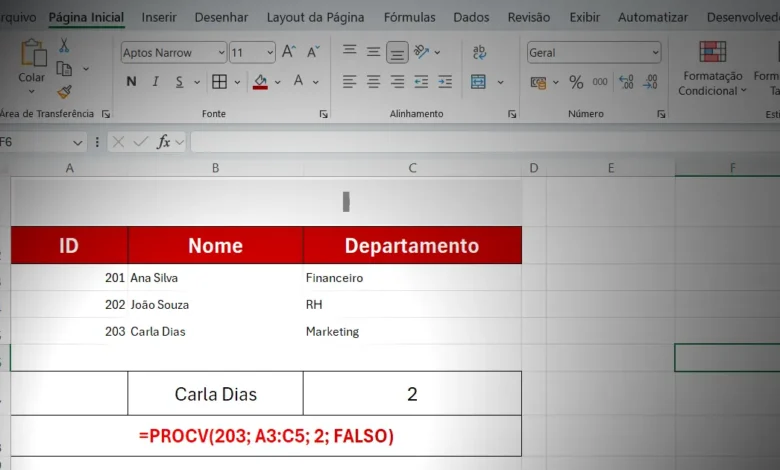Copy selection with the copy icon

pyautogui.click(x=64, y=69)
